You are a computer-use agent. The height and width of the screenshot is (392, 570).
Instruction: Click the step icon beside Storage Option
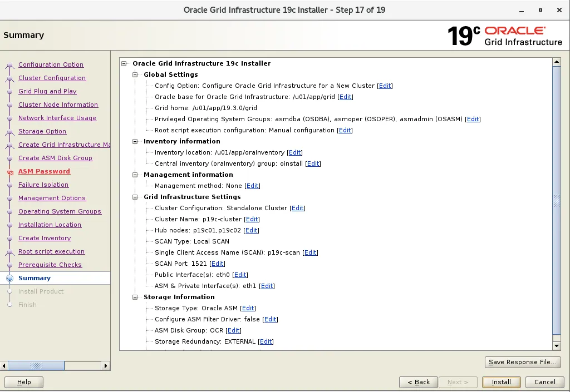(x=9, y=131)
